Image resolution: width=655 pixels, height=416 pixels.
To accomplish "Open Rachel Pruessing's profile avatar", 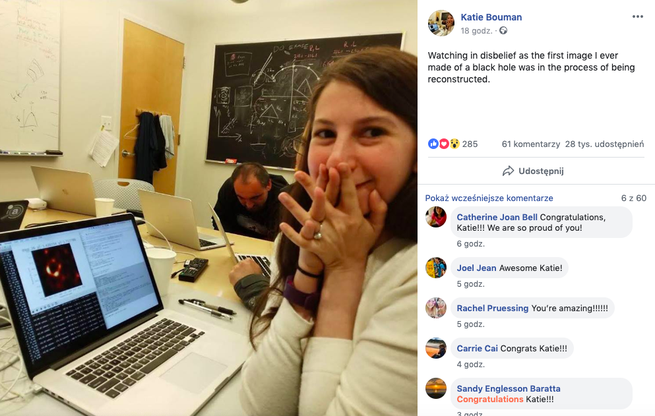I will pyautogui.click(x=436, y=308).
